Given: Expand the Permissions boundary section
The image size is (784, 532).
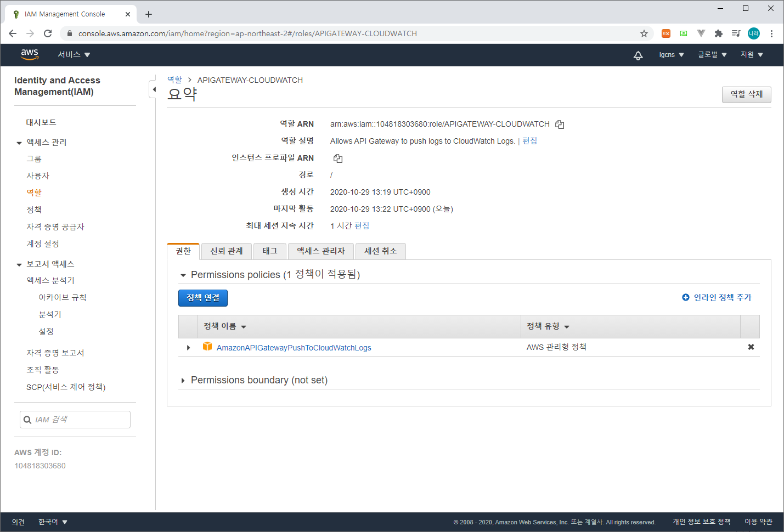Looking at the screenshot, I should click(x=183, y=381).
